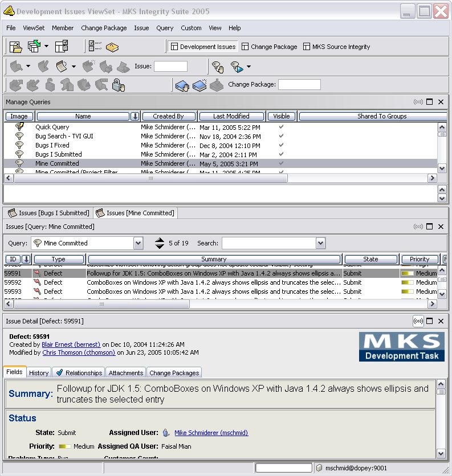Open the Query combo box dropdown arrow
This screenshot has width=452, height=476.
point(138,243)
